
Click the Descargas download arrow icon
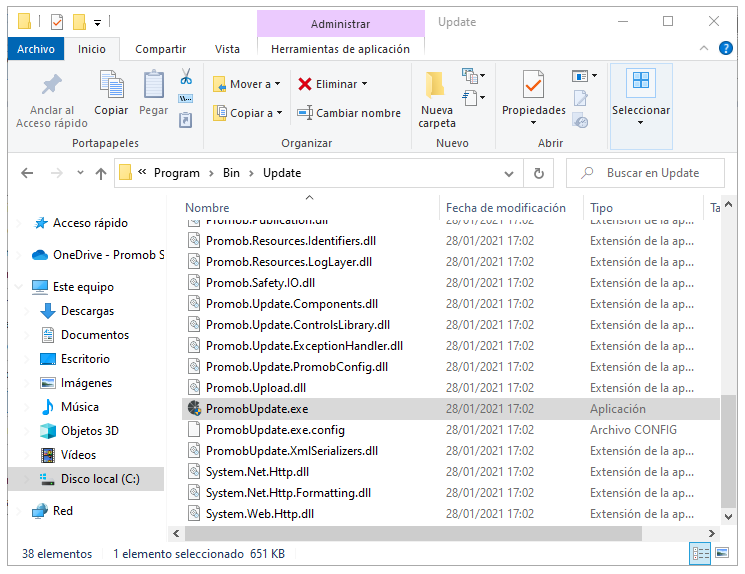48,311
